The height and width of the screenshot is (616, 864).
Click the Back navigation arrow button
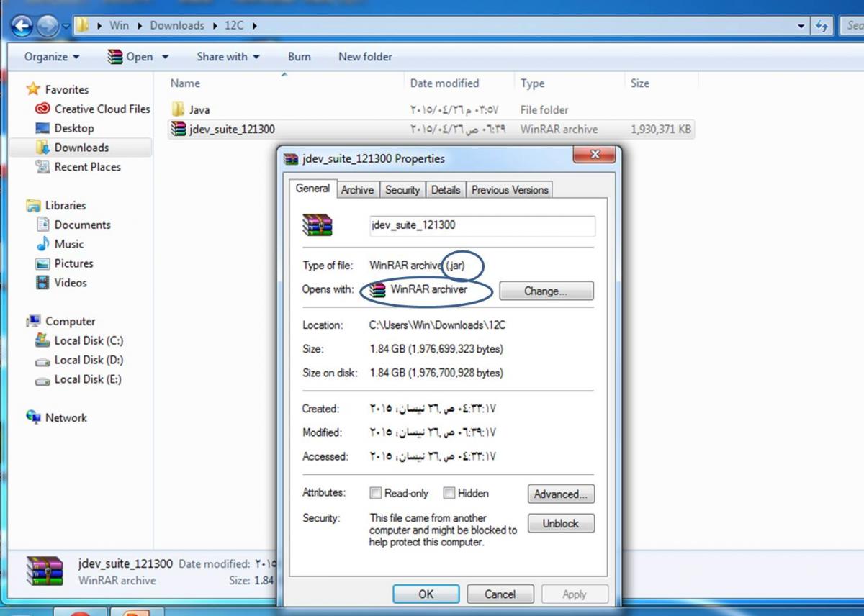22,27
